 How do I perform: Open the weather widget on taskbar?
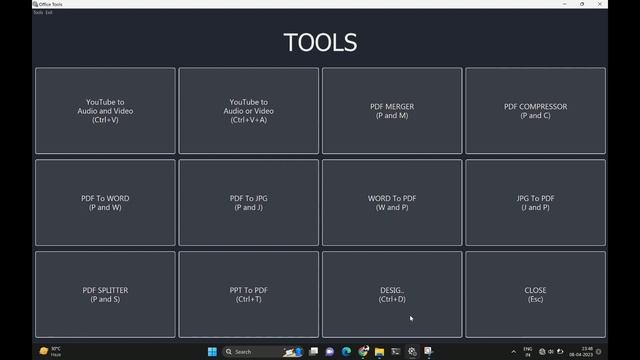point(51,351)
